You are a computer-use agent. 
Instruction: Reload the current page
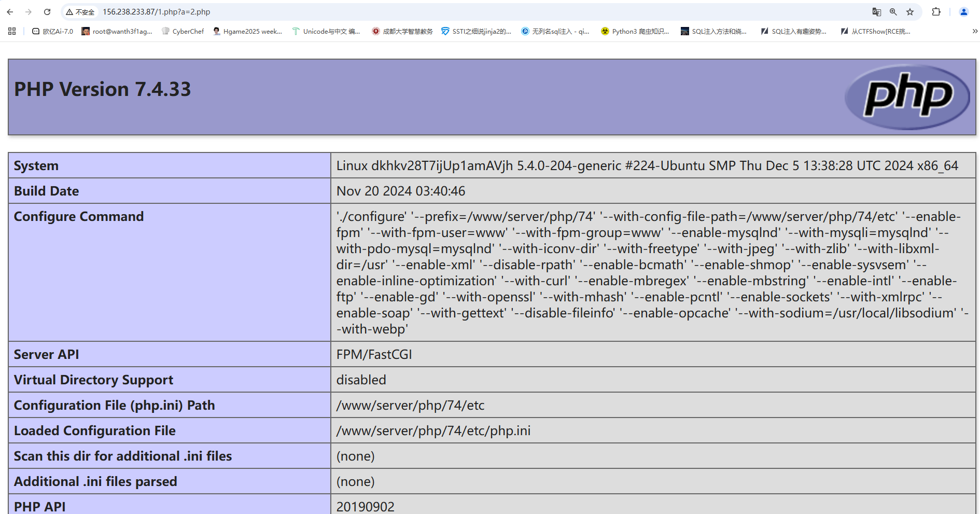point(47,12)
